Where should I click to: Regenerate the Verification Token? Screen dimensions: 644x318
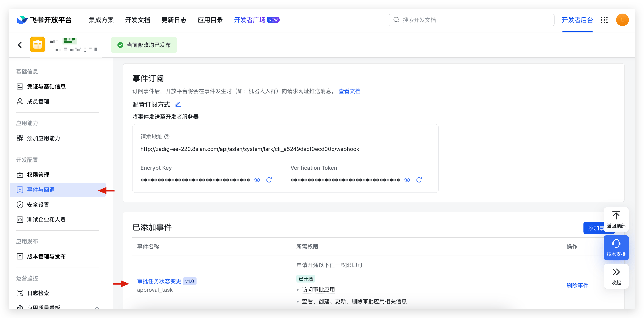[419, 180]
